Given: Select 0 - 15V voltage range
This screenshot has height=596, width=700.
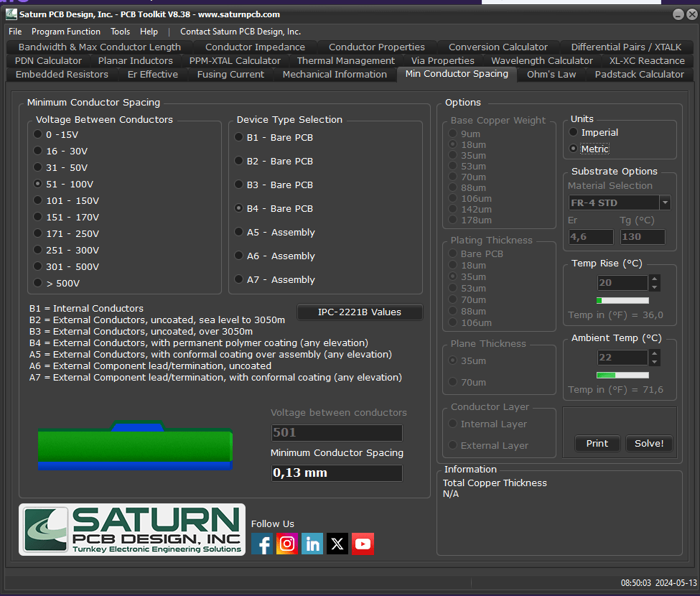Looking at the screenshot, I should pyautogui.click(x=56, y=134).
